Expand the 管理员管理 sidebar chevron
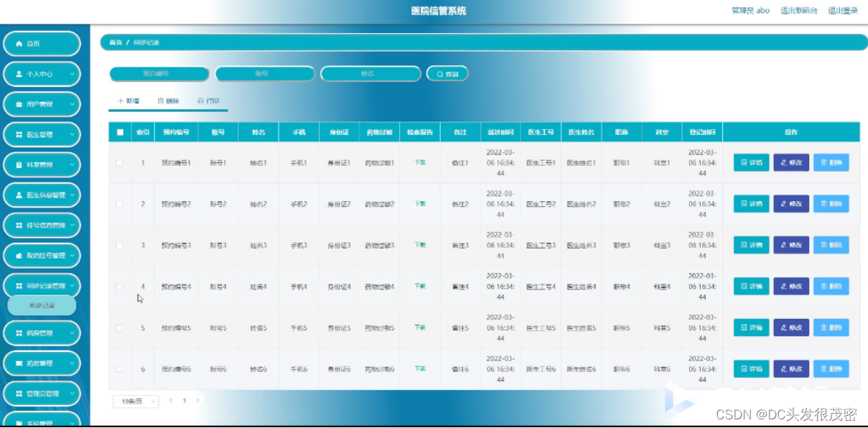The width and height of the screenshot is (868, 428). pyautogui.click(x=73, y=394)
